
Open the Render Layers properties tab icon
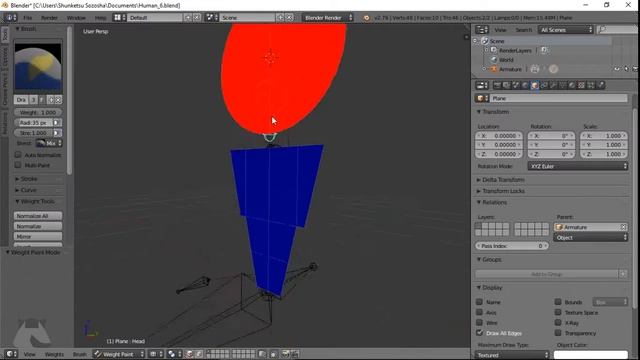pos(506,85)
